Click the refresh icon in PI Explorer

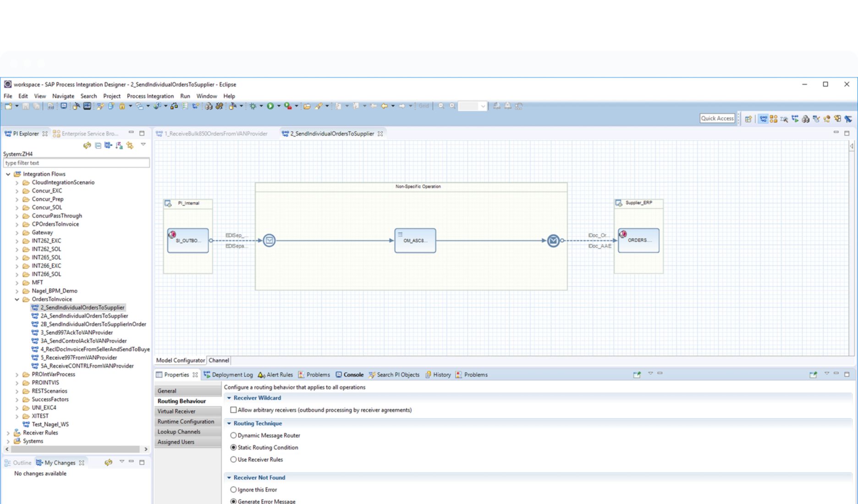pyautogui.click(x=87, y=146)
